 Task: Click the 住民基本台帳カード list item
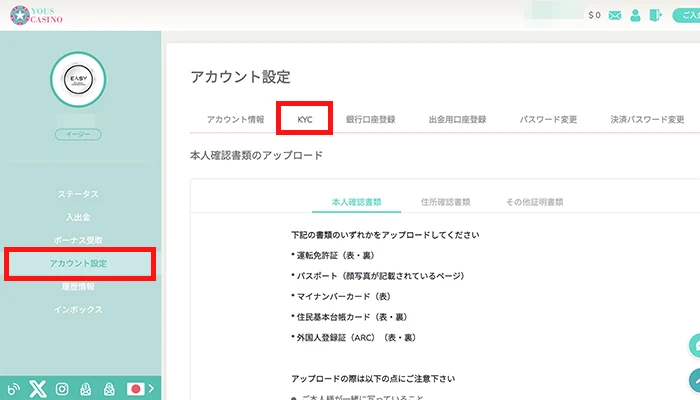click(352, 317)
